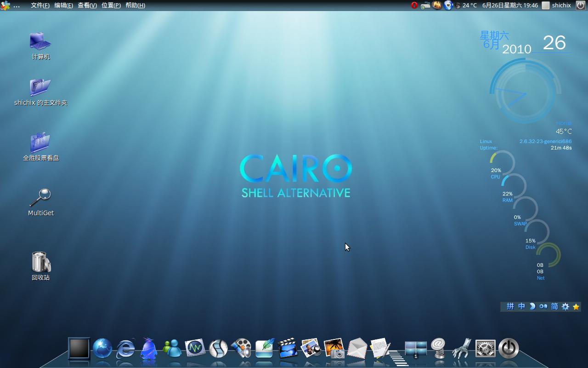
Task: Toggle simplified/traditional with 简 button
Action: [554, 306]
